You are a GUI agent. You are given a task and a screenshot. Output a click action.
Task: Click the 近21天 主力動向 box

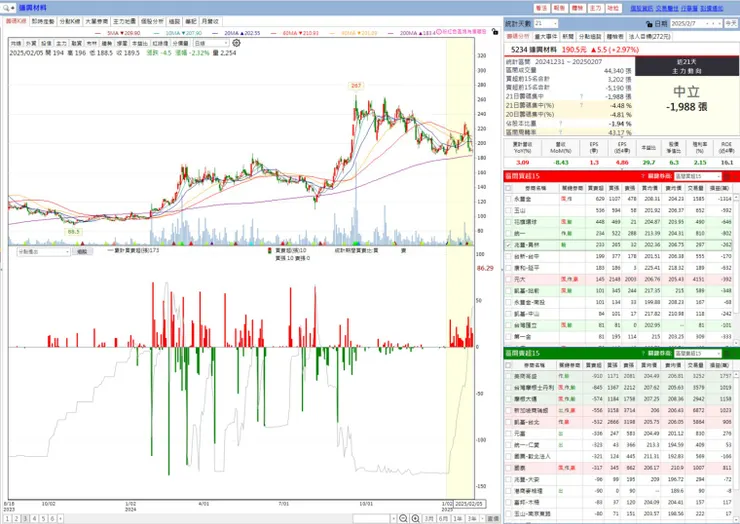pos(686,67)
